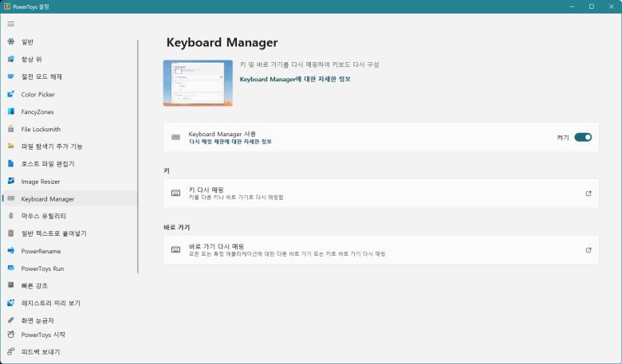The image size is (622, 364).
Task: Open the 레지스트리 미리 보기 icon
Action: tap(10, 303)
